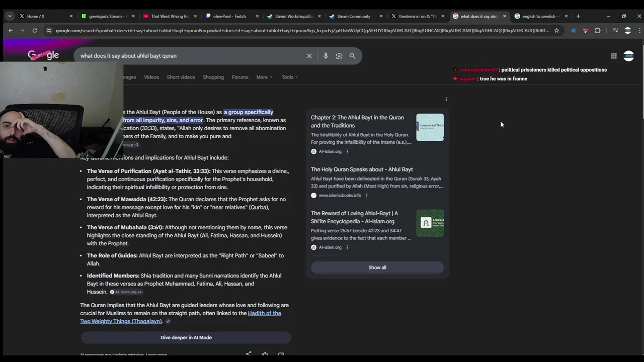
Task: Click into the Google search input field
Action: [x=191, y=56]
